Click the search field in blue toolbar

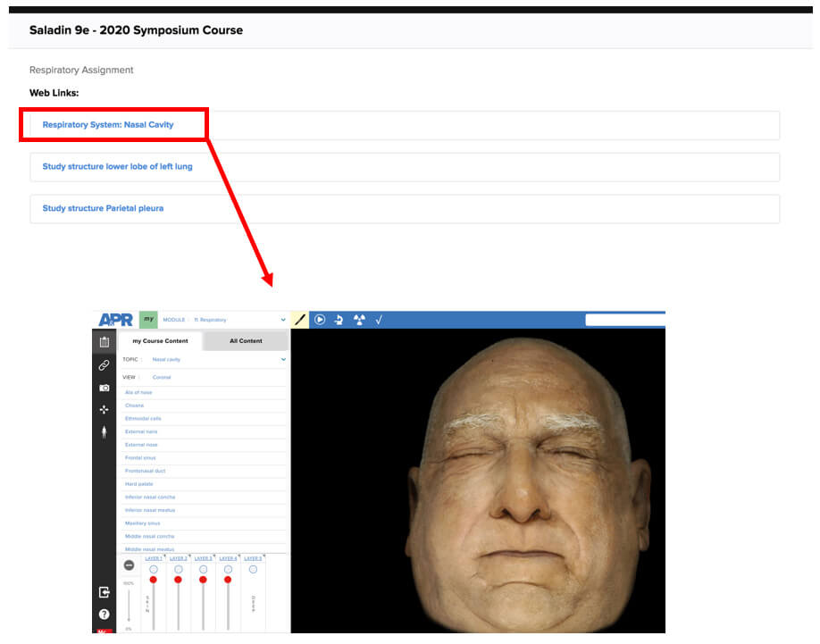[625, 320]
